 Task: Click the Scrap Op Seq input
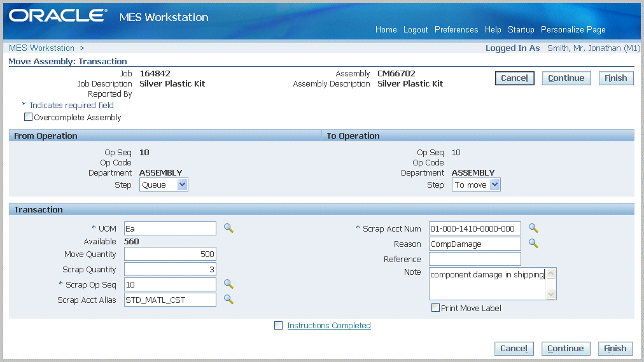170,284
